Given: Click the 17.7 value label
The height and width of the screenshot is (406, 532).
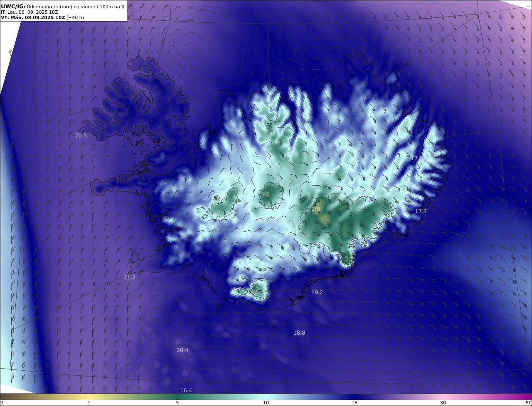Looking at the screenshot, I should [x=421, y=211].
